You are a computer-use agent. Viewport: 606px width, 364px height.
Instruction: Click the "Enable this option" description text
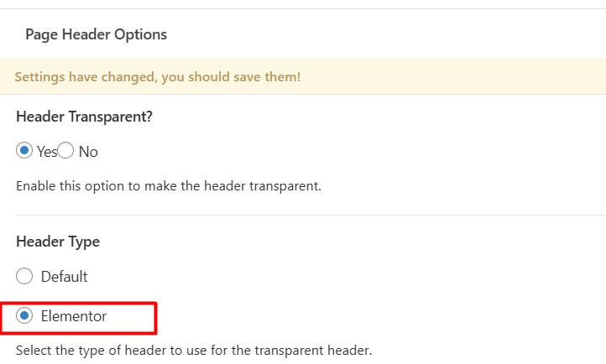click(168, 185)
